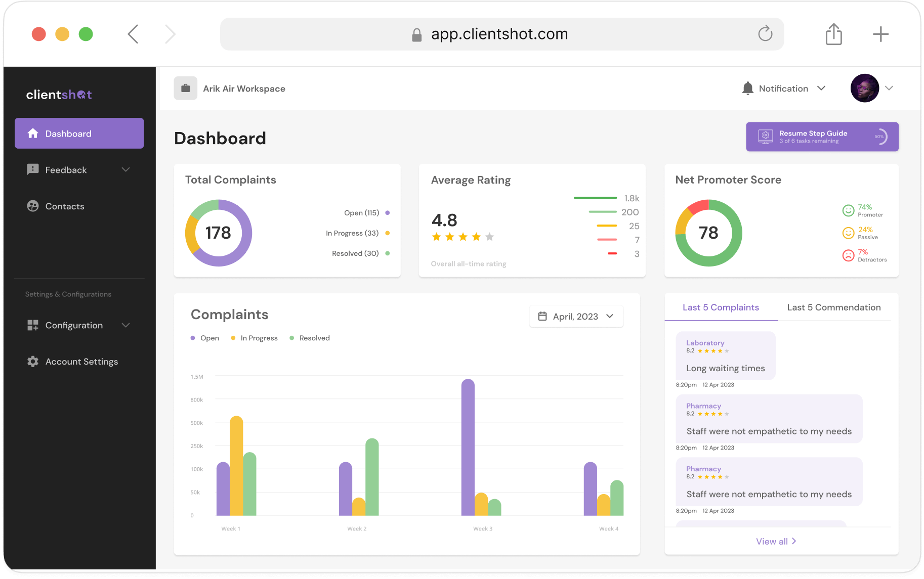Screen dimensions: 924x579
Task: Click the Resume Step Guide button
Action: pyautogui.click(x=822, y=137)
